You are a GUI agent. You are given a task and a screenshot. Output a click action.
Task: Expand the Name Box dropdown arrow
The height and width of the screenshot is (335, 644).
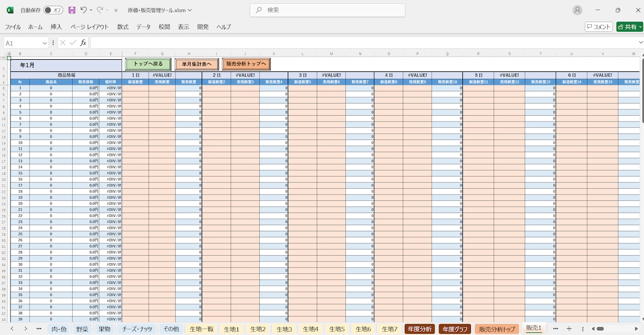point(44,43)
